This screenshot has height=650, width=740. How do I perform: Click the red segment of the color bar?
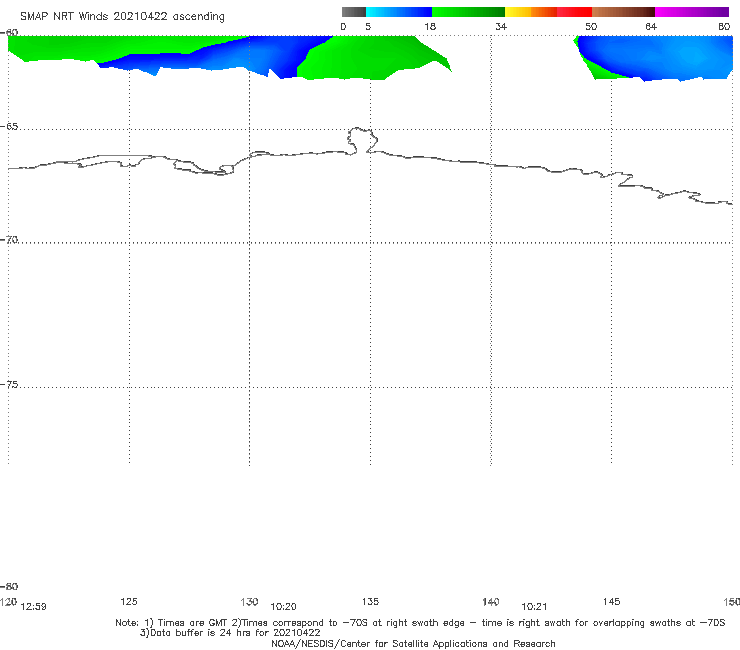[574, 12]
